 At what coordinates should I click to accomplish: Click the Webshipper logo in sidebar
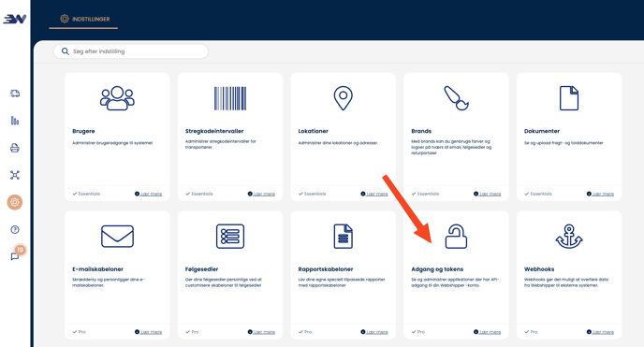click(15, 19)
